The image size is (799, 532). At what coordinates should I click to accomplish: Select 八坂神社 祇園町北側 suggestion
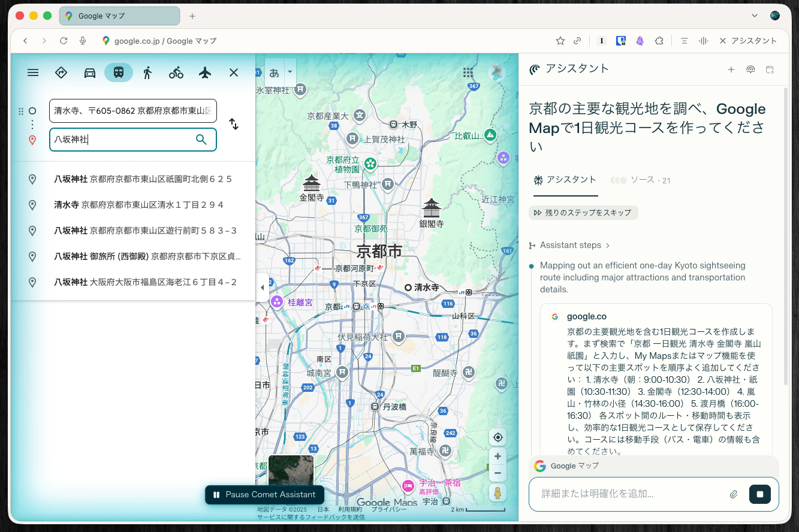(143, 179)
